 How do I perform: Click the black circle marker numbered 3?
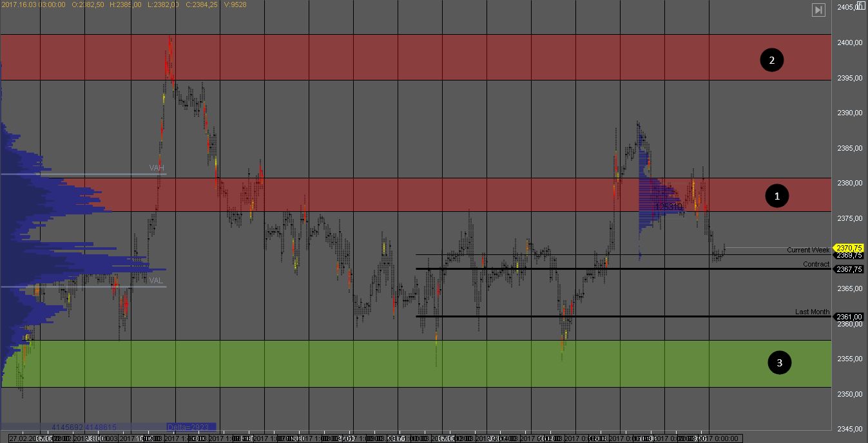(x=779, y=363)
